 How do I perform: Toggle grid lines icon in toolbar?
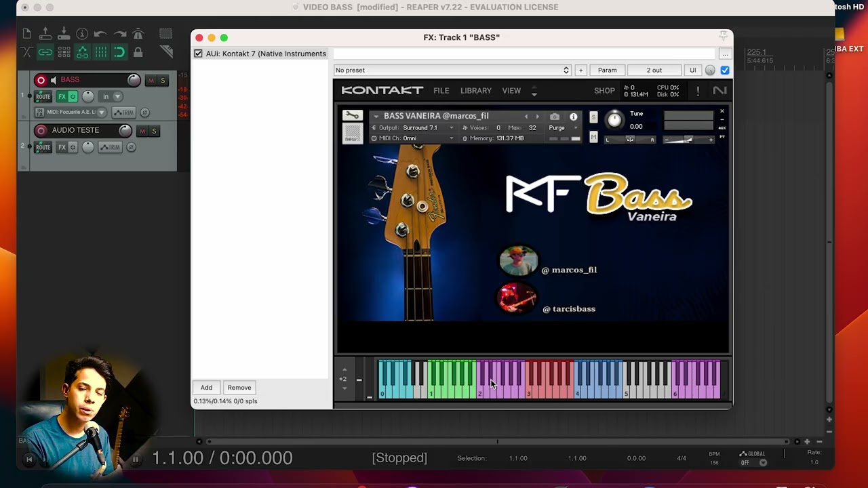point(100,52)
